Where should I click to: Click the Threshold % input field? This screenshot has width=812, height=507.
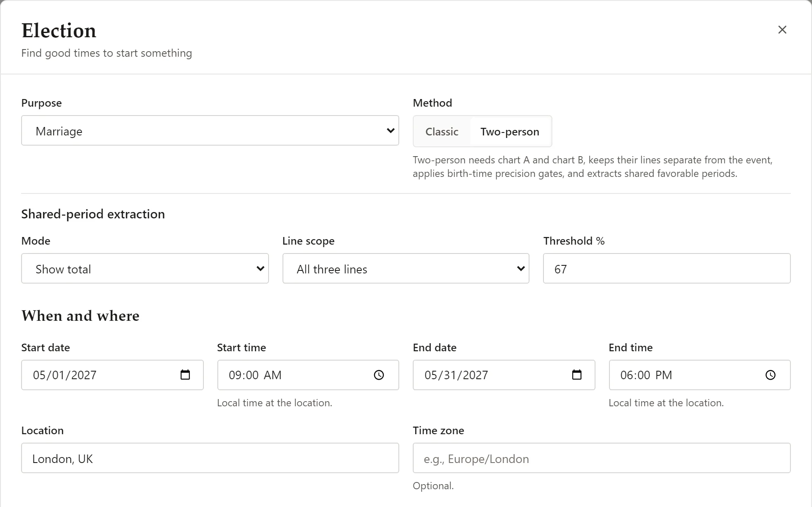tap(667, 268)
